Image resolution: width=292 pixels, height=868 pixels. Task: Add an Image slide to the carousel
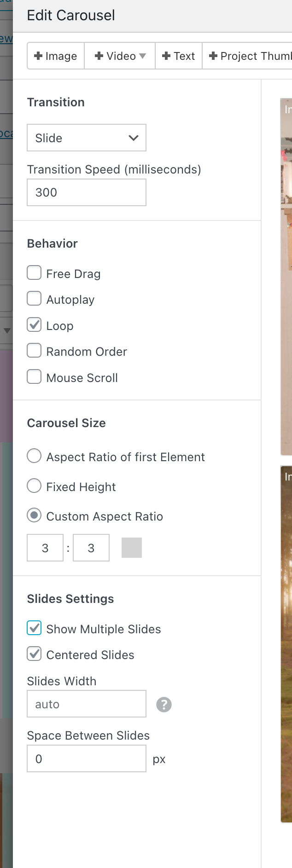(x=55, y=56)
